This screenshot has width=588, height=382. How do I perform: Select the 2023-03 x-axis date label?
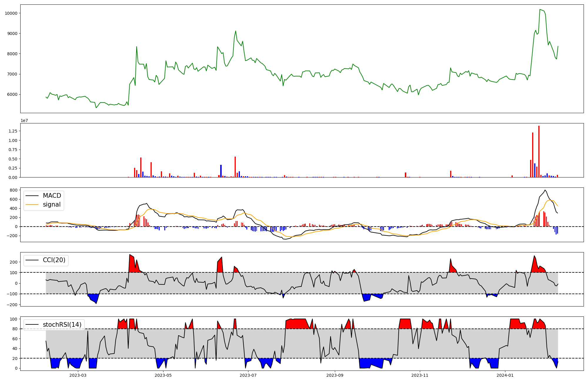pyautogui.click(x=78, y=375)
